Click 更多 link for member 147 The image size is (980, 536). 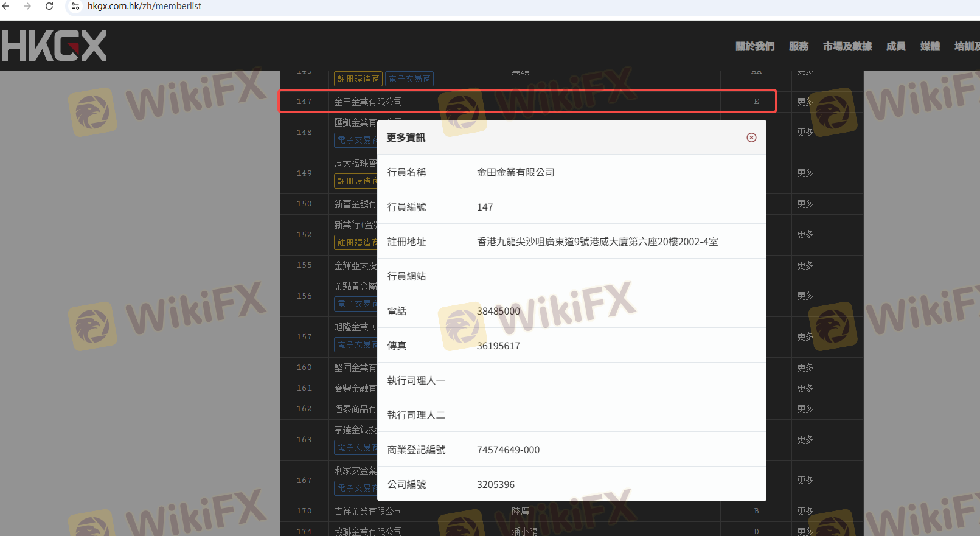(x=805, y=102)
